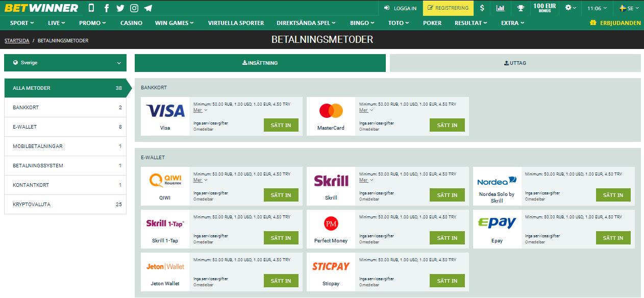Filter by Kontantkort category
Image resolution: width=644 pixels, height=298 pixels.
pyautogui.click(x=65, y=185)
